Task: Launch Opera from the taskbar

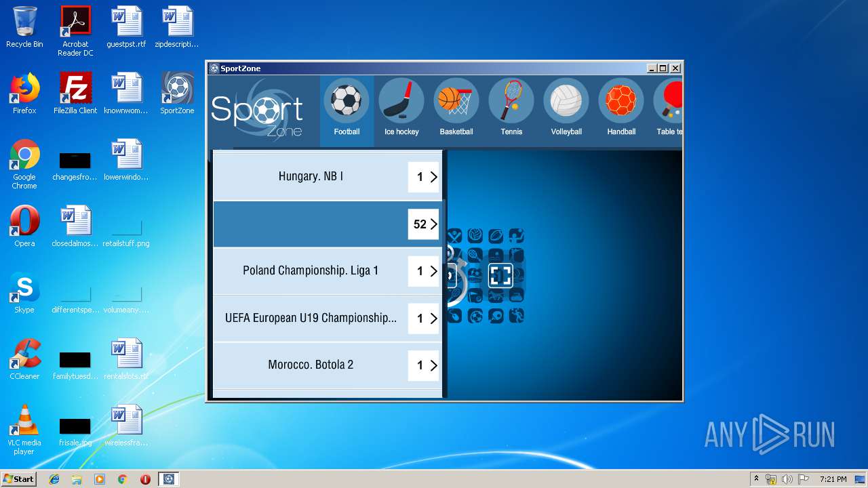Action: [x=145, y=479]
